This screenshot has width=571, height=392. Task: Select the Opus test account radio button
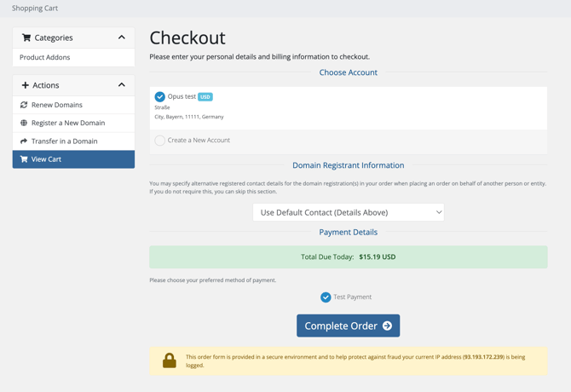[x=160, y=97]
